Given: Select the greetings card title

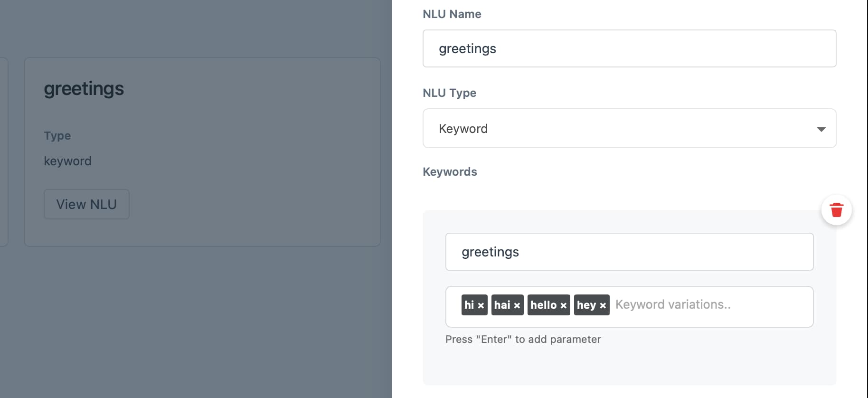Looking at the screenshot, I should coord(84,89).
